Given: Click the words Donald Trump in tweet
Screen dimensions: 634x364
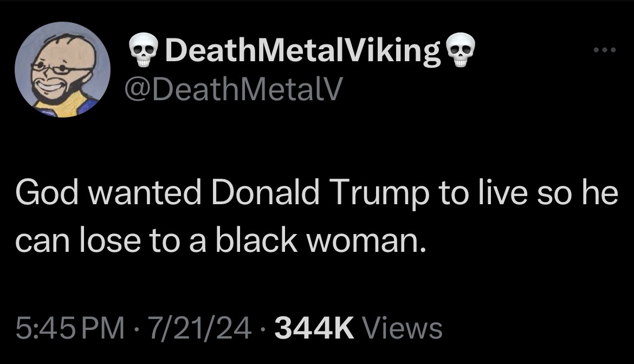Looking at the screenshot, I should coord(320,193).
